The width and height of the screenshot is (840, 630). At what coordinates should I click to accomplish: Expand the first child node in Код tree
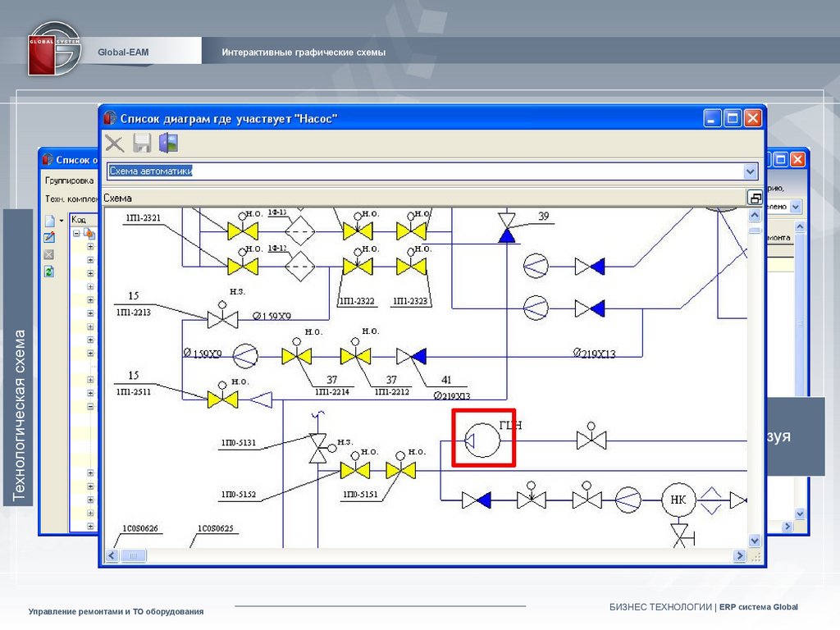click(90, 246)
